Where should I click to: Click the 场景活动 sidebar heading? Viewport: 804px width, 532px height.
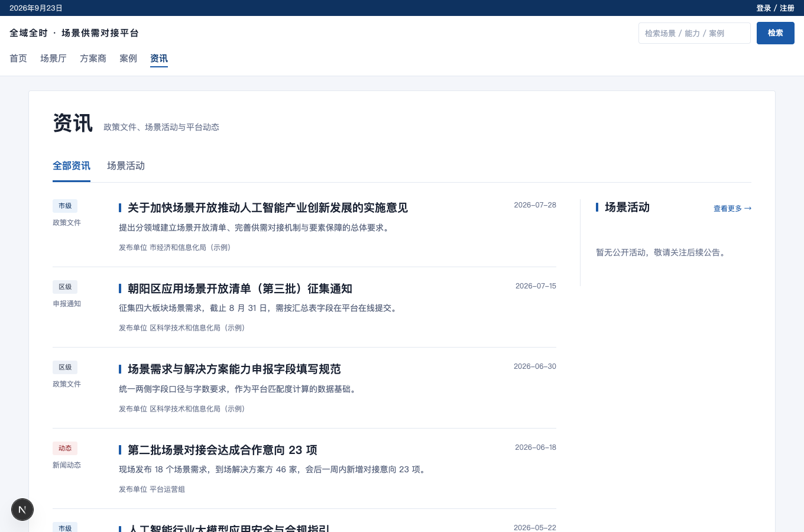coord(627,207)
